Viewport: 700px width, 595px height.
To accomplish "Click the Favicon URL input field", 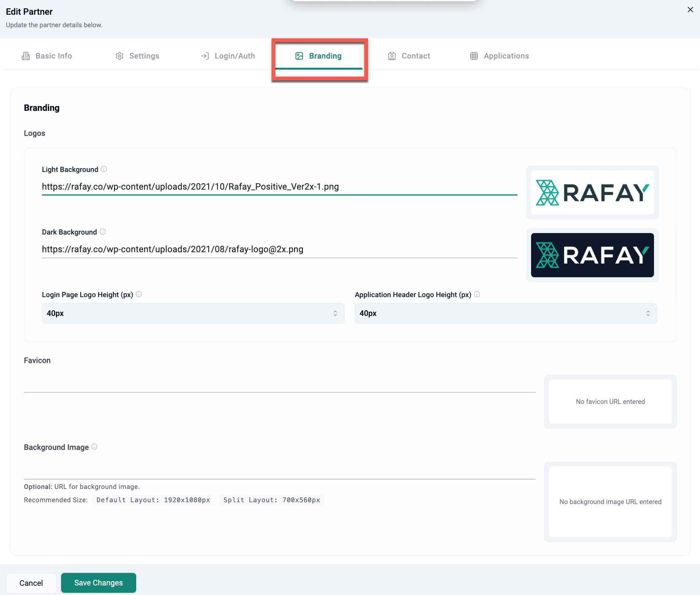I will coord(279,385).
